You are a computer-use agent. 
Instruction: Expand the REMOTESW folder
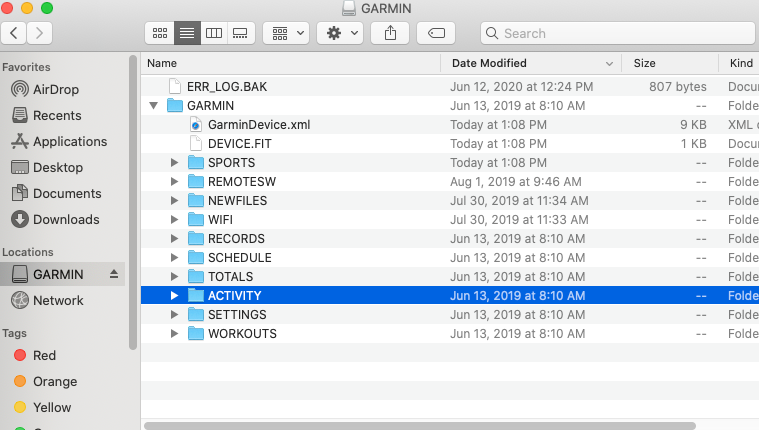[x=174, y=182]
